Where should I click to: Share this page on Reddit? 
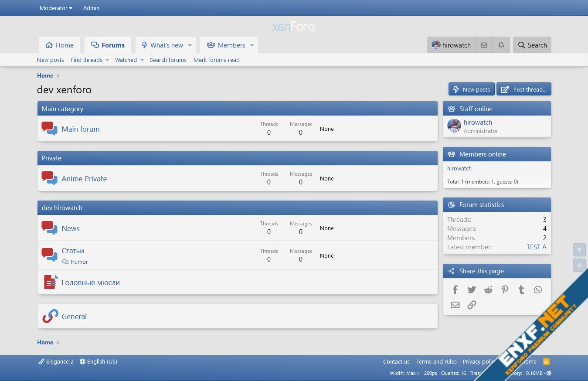[x=488, y=290]
